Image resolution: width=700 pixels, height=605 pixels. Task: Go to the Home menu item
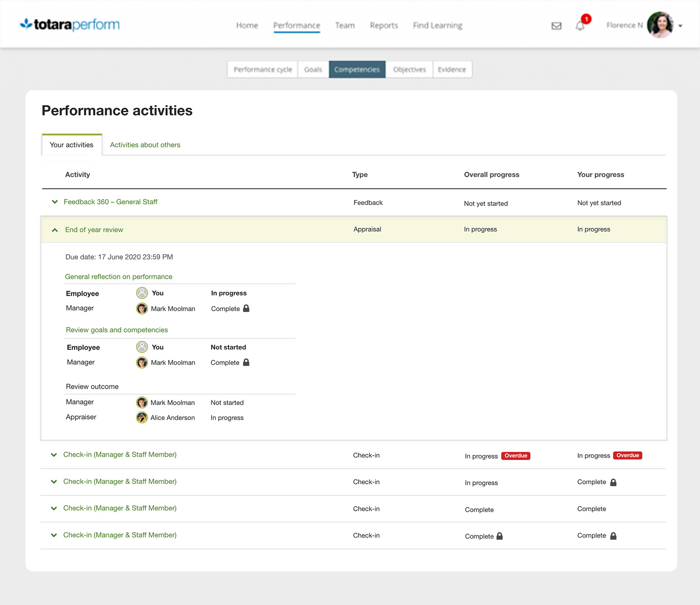pos(247,26)
